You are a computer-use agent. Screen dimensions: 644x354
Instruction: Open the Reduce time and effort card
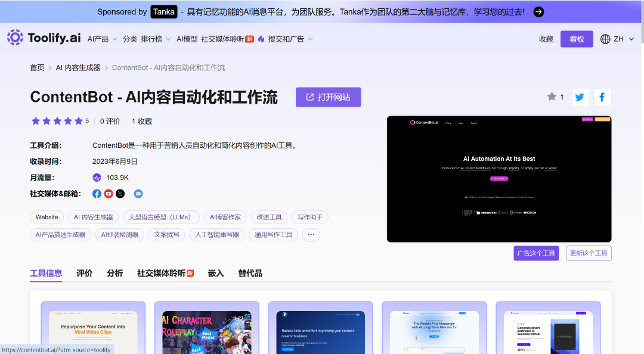(x=320, y=328)
